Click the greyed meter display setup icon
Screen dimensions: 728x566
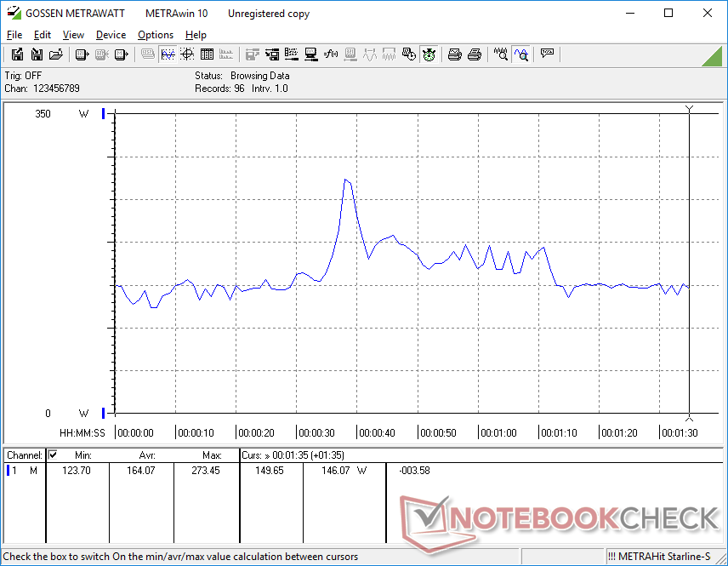tap(350, 54)
